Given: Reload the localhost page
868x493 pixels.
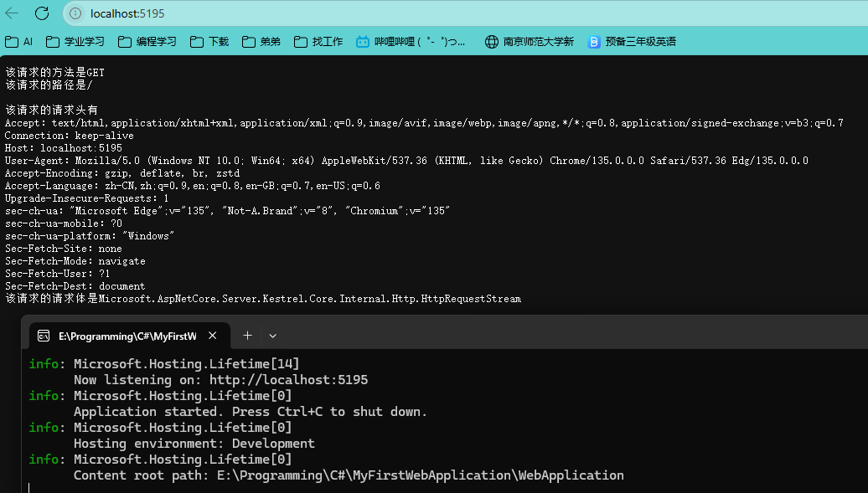Looking at the screenshot, I should point(42,13).
